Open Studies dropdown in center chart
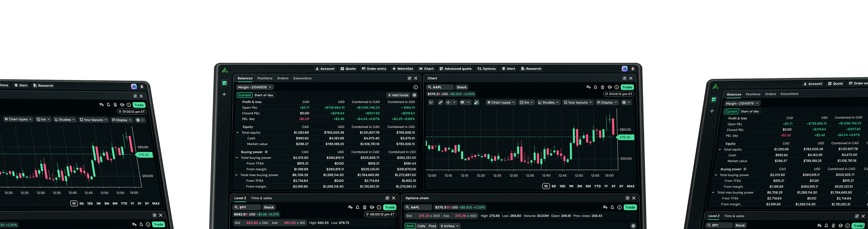Screen dimensions: 868x229 click(549, 103)
